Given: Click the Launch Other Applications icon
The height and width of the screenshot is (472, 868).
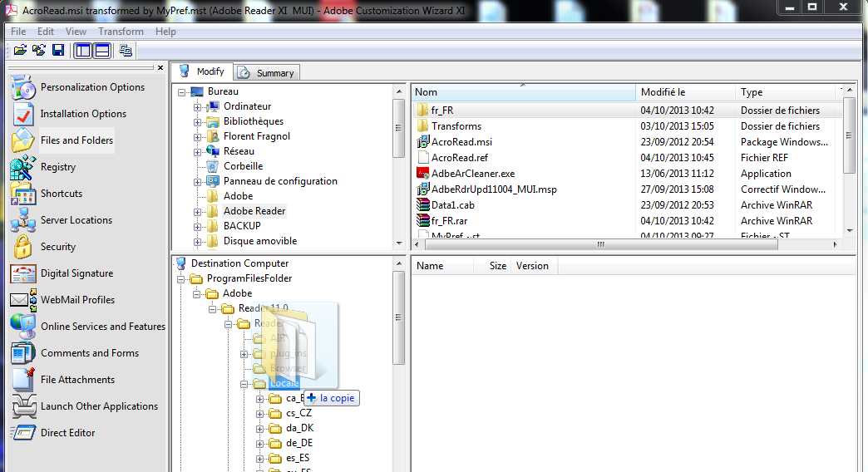Looking at the screenshot, I should pos(22,406).
